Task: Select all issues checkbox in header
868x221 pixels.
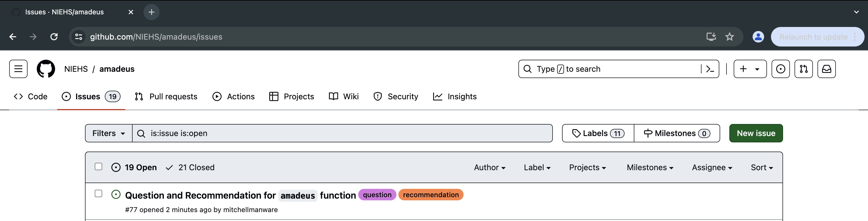Action: (x=98, y=167)
